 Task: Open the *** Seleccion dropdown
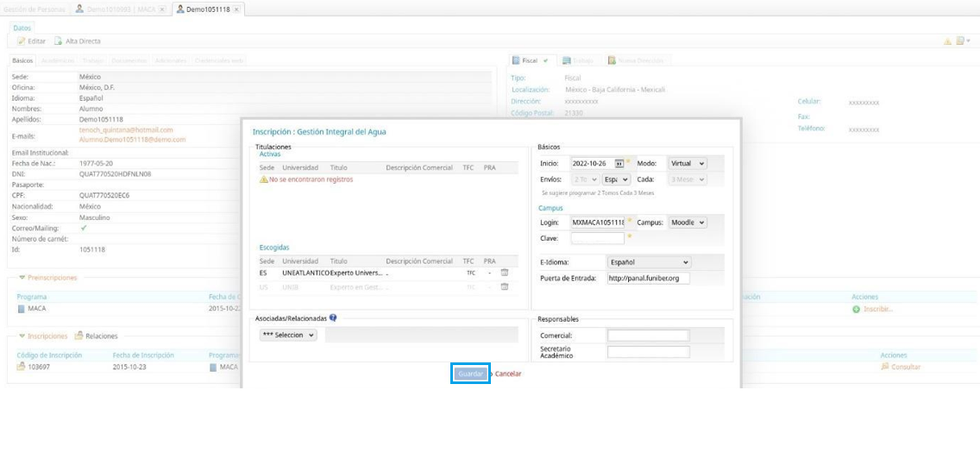(x=288, y=335)
